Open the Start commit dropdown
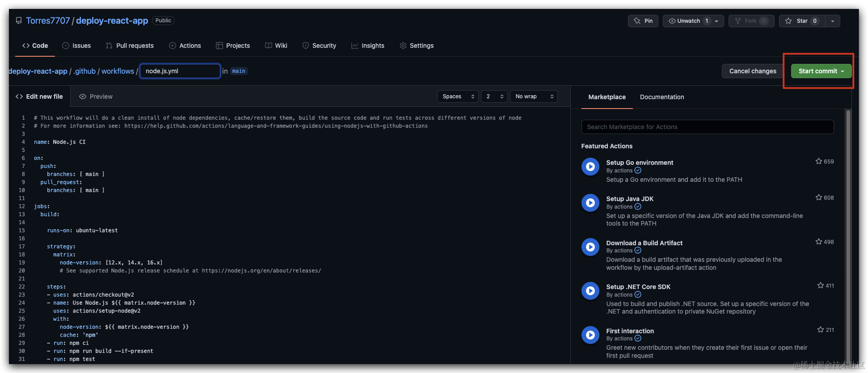The image size is (868, 373). [822, 71]
